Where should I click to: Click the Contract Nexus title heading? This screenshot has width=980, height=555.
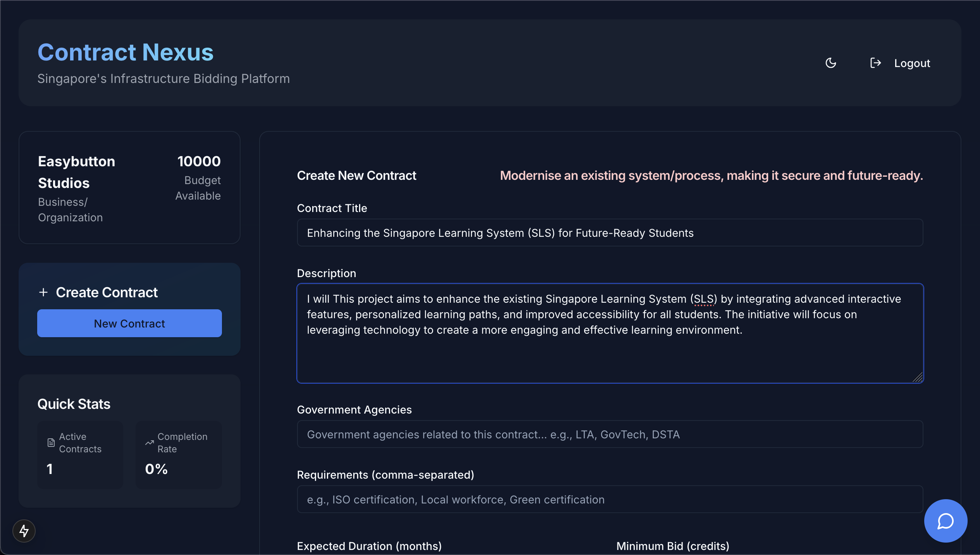click(126, 52)
